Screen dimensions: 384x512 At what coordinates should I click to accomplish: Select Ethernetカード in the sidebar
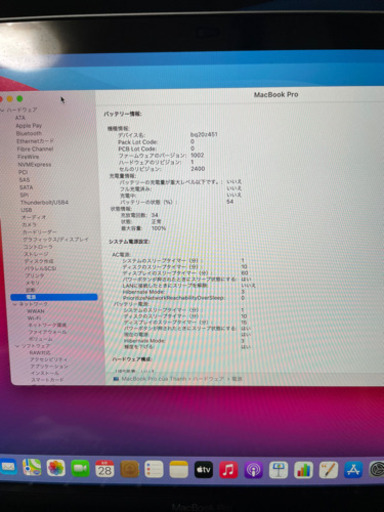35,141
